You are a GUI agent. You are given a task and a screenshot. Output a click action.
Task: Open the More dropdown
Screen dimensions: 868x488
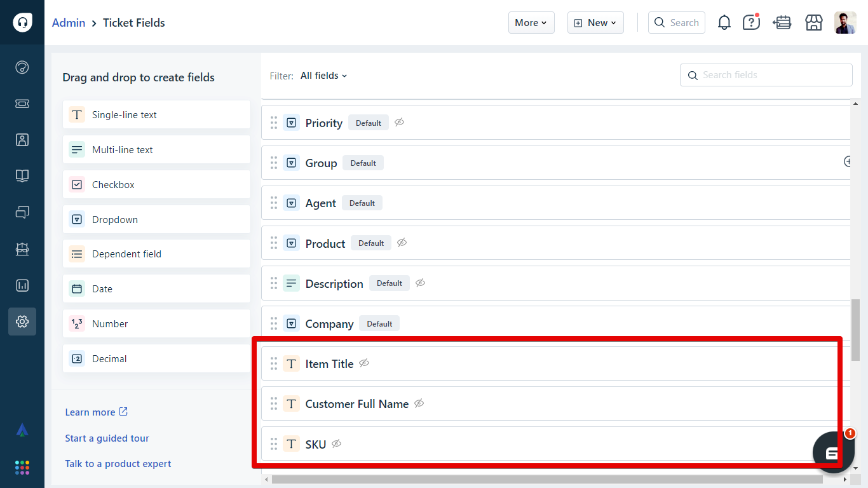(531, 23)
